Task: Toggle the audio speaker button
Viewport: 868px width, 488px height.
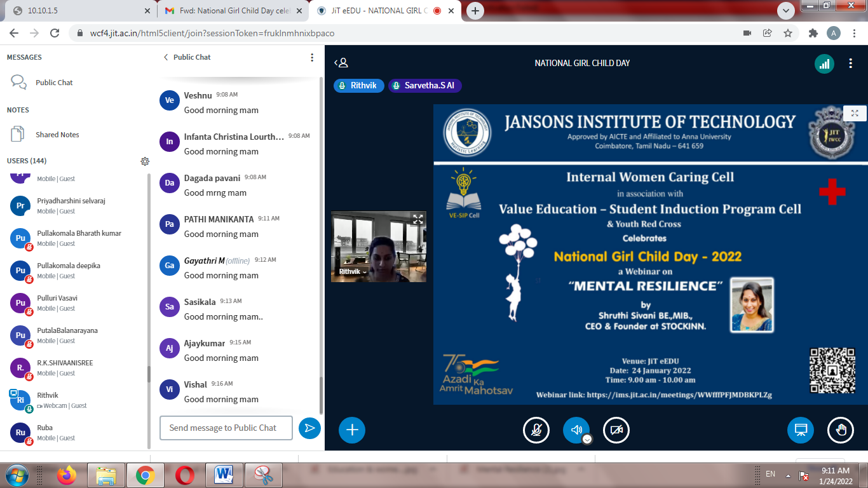Action: click(575, 430)
